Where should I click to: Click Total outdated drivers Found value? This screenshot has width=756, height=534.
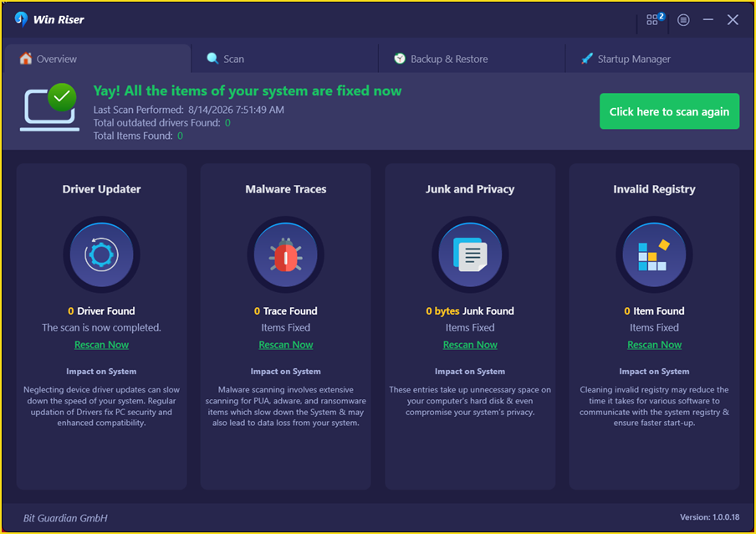(x=227, y=123)
